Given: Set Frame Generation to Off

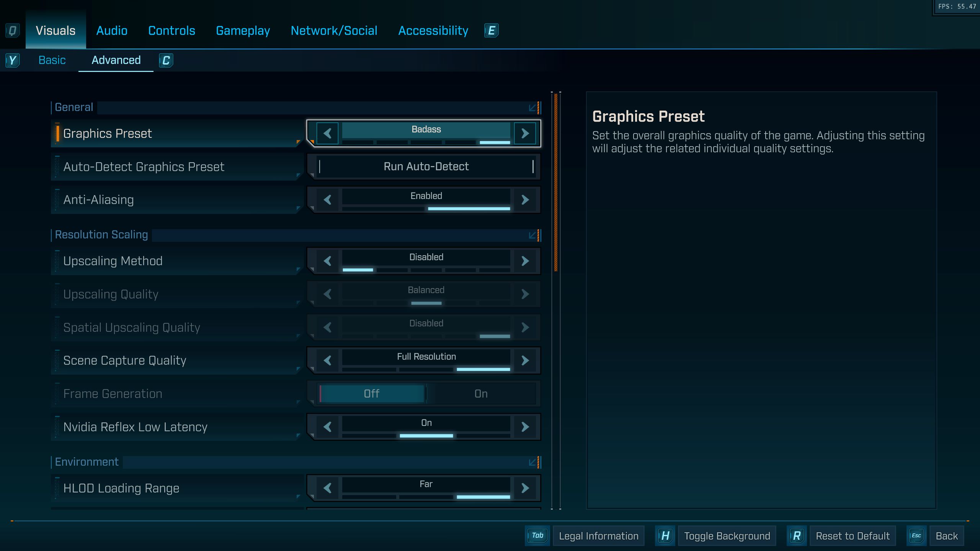Looking at the screenshot, I should coord(371,394).
